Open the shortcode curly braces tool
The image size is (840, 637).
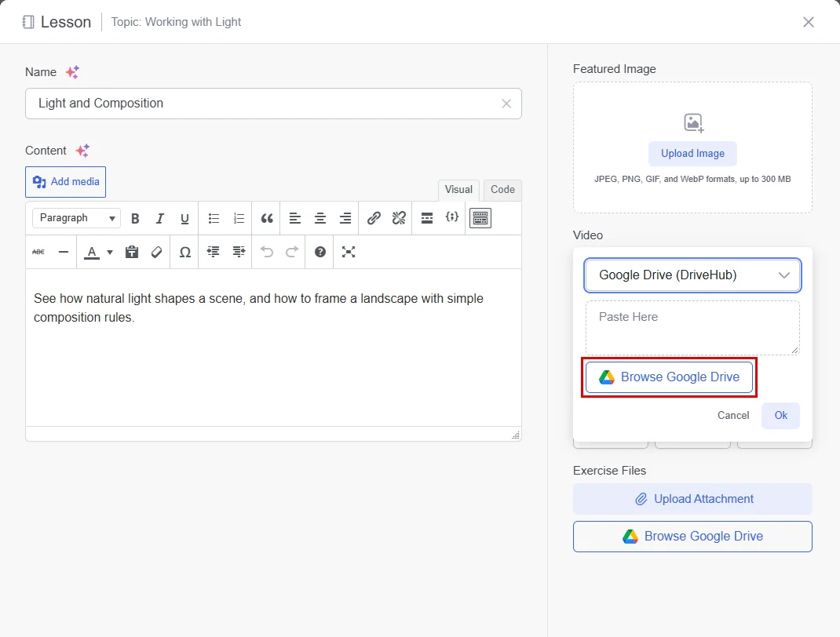pyautogui.click(x=451, y=217)
